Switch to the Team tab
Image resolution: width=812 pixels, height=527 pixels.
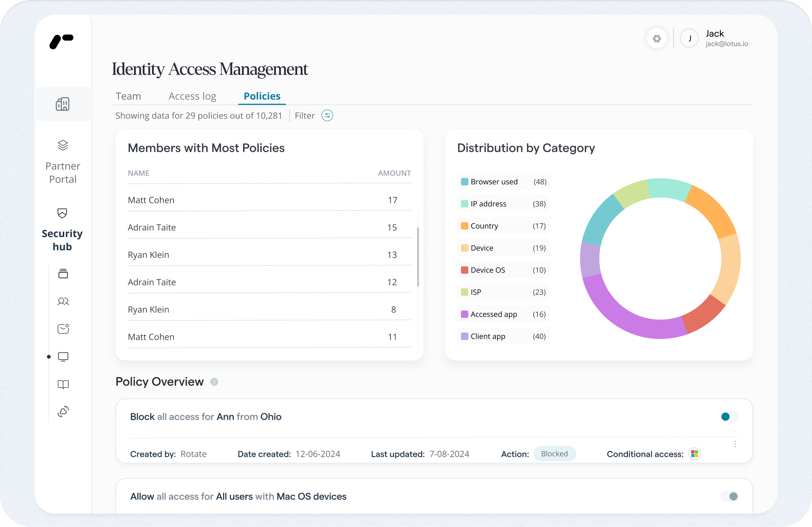(x=128, y=96)
